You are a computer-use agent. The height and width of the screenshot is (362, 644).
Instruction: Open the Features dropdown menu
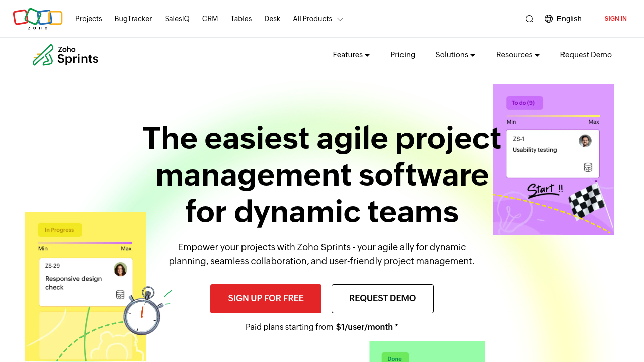[351, 55]
